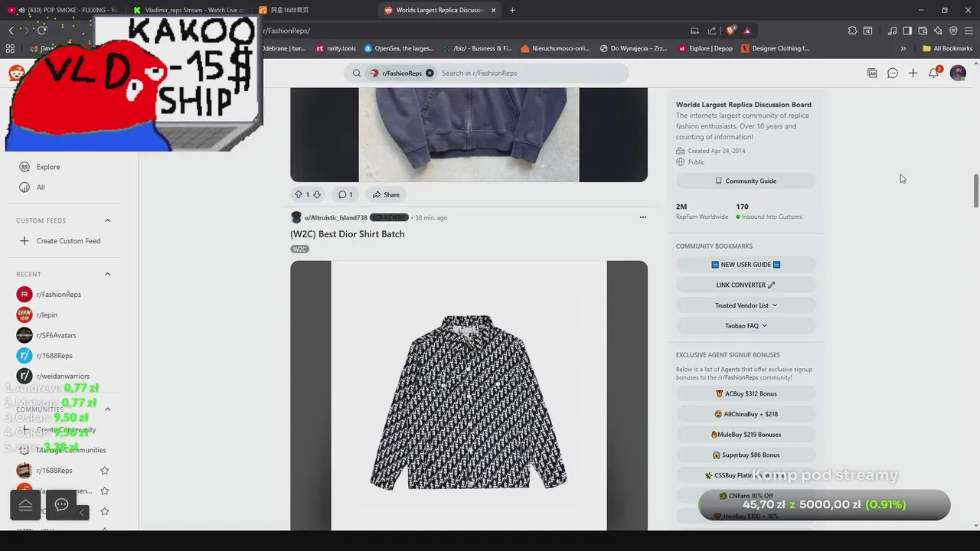
Task: Toggle the browser sidebar panel icon
Action: coord(907,31)
